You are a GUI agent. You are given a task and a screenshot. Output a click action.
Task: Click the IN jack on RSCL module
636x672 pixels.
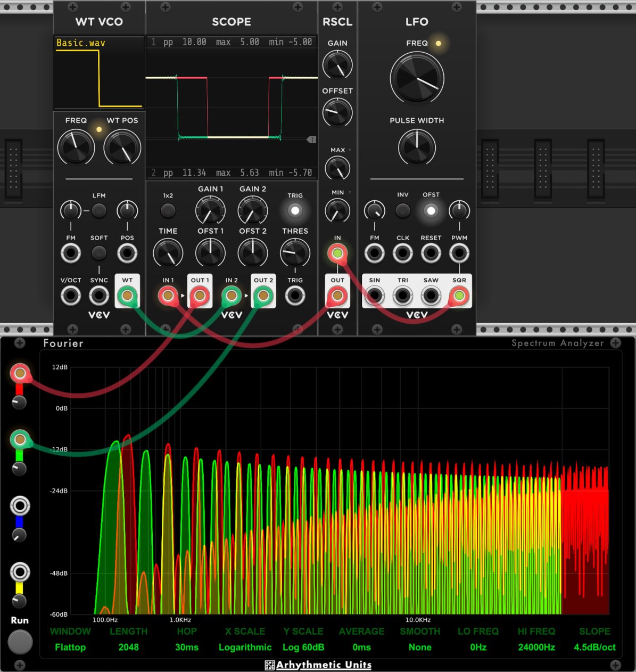pos(337,253)
